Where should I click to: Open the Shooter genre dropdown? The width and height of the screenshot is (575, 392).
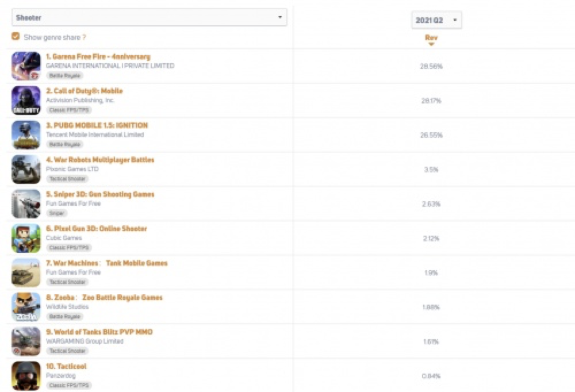(x=149, y=17)
